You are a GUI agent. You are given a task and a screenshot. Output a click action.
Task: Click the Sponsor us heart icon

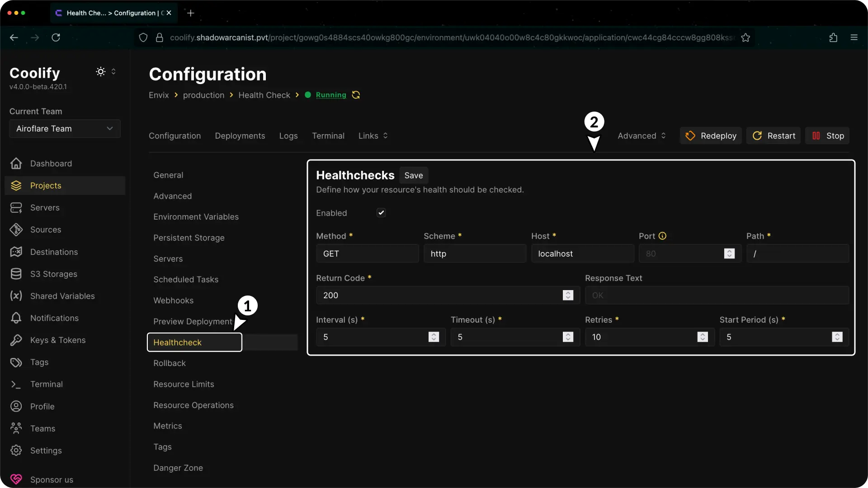coord(16,479)
